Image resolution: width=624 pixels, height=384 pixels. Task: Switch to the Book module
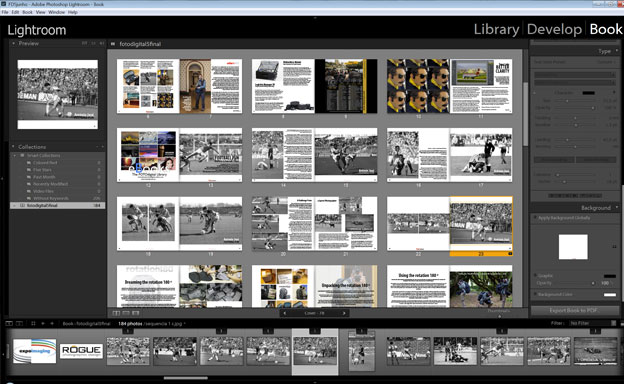(x=606, y=29)
